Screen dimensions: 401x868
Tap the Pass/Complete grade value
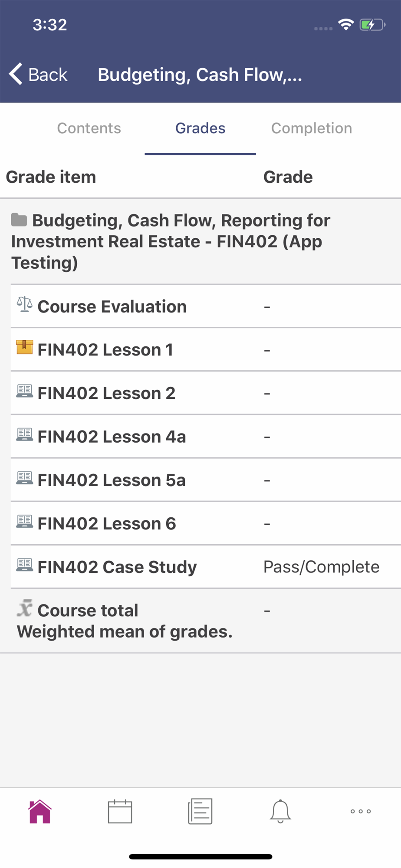coord(321,567)
